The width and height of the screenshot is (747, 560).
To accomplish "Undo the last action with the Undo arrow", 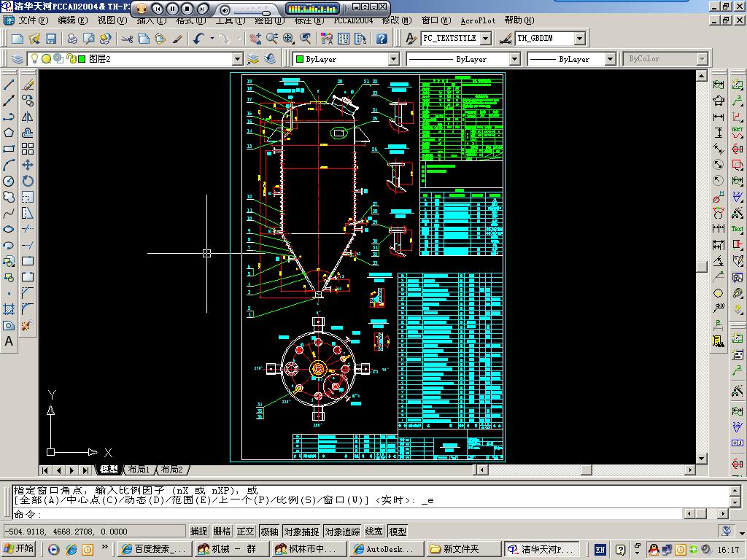I will (198, 39).
